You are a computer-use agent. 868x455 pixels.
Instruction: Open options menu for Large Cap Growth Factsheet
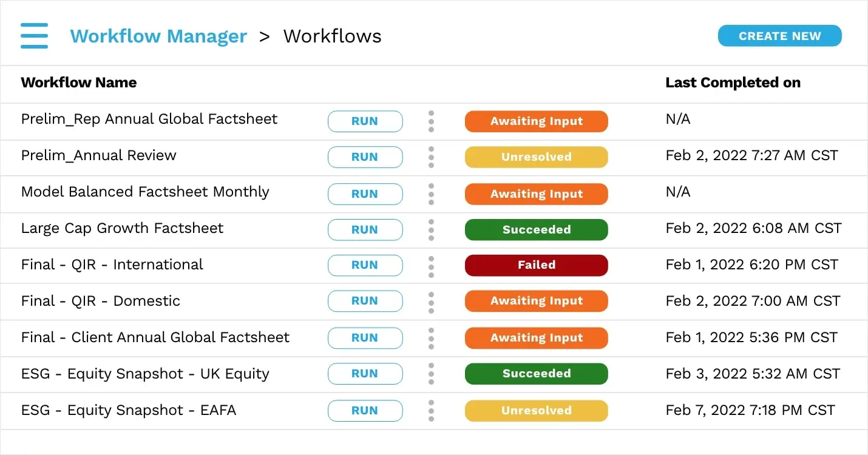[x=431, y=230]
